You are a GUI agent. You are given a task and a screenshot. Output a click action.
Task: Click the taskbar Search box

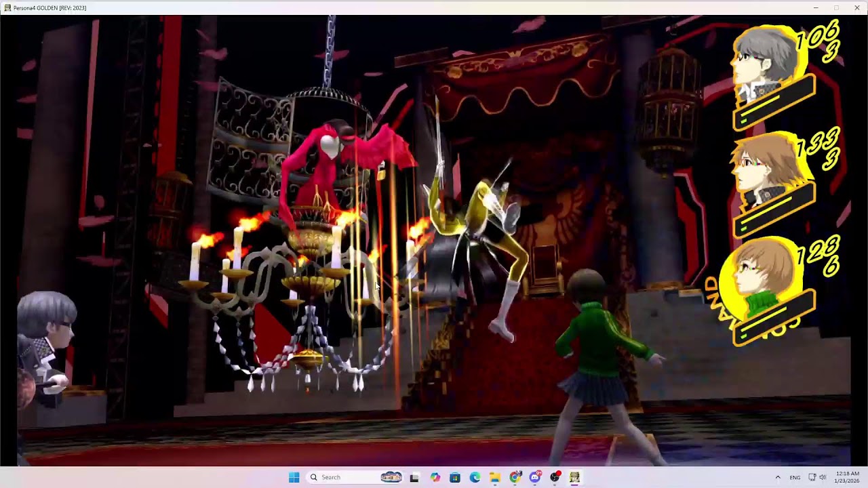pyautogui.click(x=355, y=477)
